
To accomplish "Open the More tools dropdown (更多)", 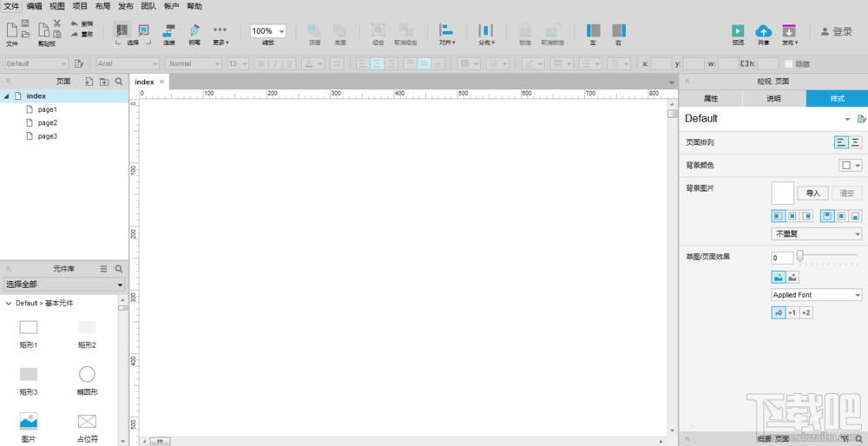I will tap(220, 35).
